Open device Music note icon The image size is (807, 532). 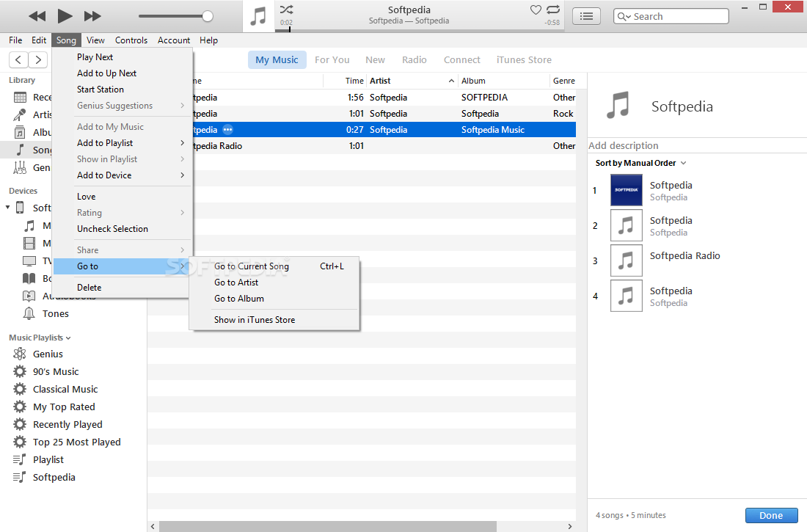tap(30, 225)
